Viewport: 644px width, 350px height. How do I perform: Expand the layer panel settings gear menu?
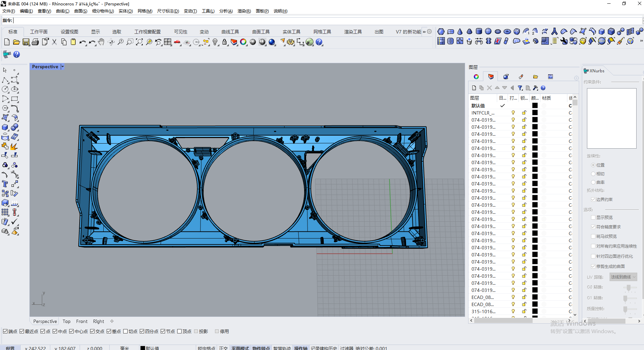(x=576, y=78)
